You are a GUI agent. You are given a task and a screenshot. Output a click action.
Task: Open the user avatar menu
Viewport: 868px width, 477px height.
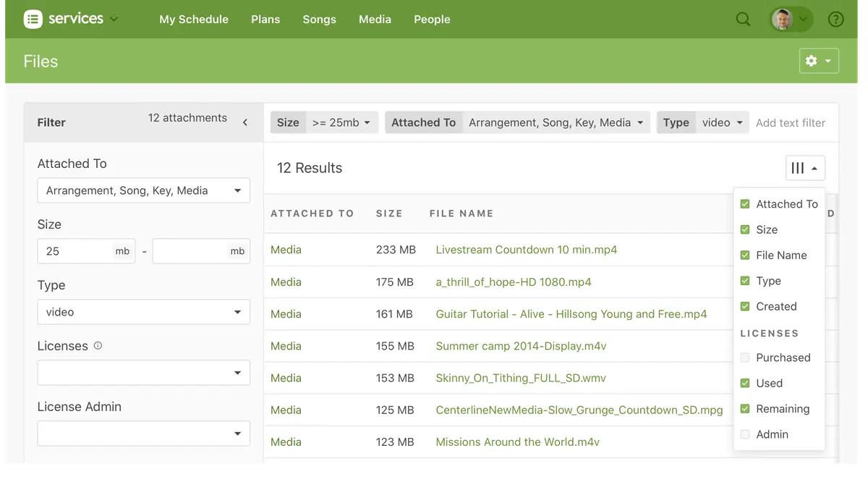click(790, 20)
